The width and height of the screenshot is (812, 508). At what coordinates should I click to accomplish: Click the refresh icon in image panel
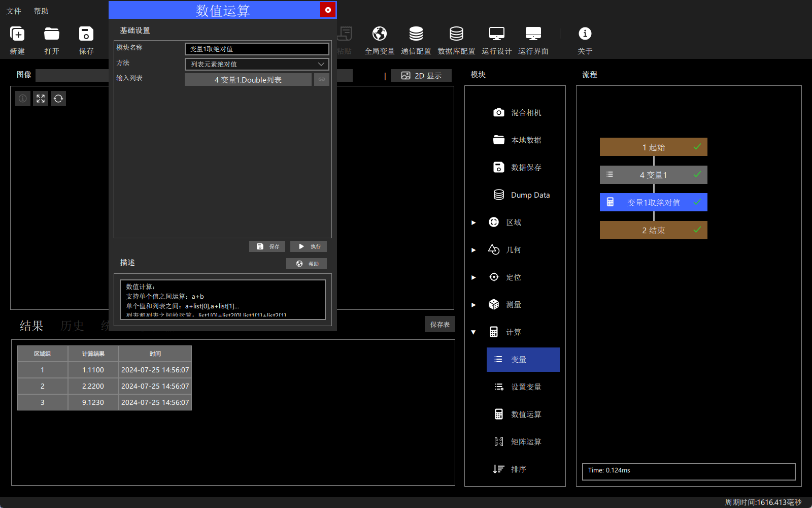point(58,99)
